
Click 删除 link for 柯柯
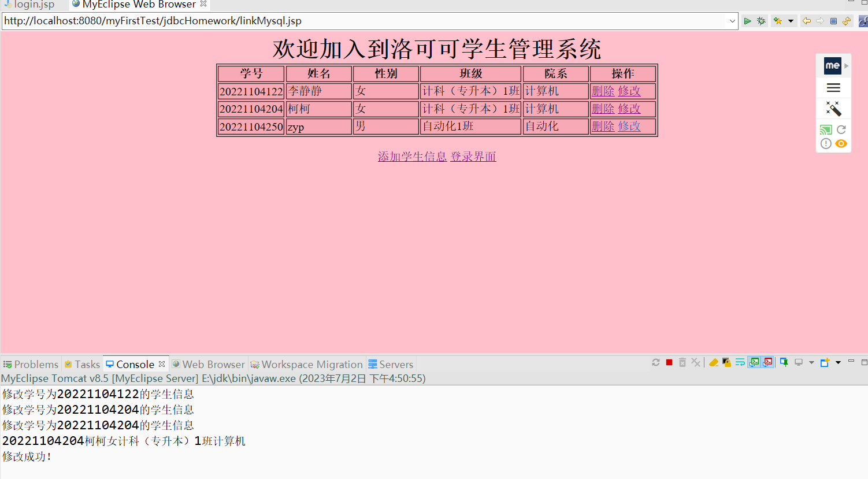[x=603, y=109]
